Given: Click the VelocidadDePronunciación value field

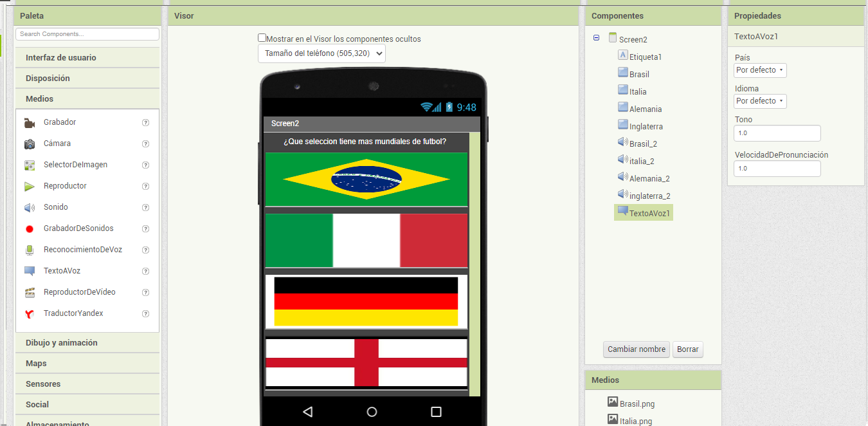Looking at the screenshot, I should [x=777, y=169].
